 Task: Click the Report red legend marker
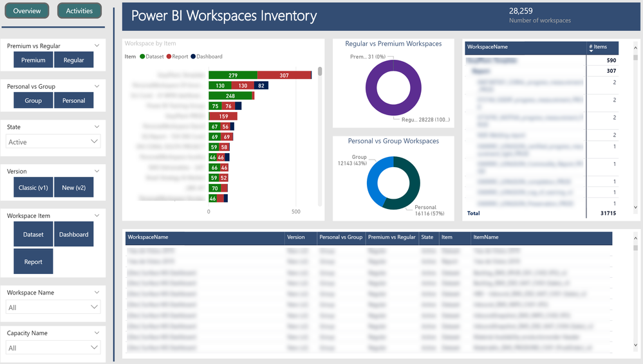(169, 57)
